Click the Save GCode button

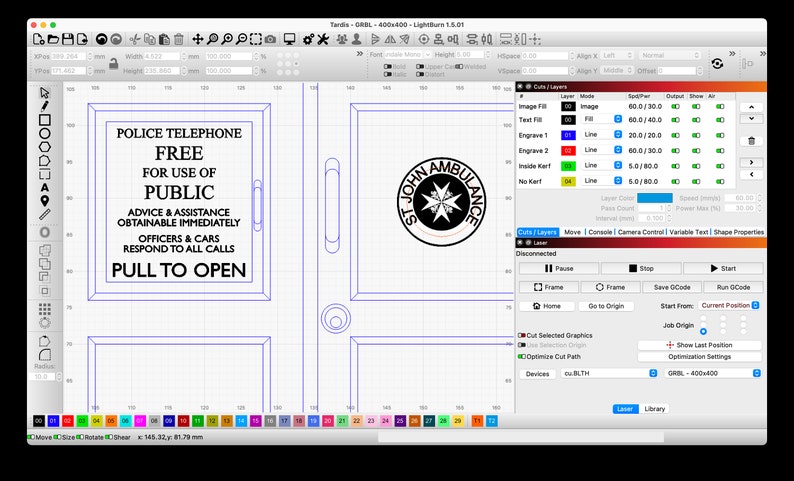pos(671,287)
